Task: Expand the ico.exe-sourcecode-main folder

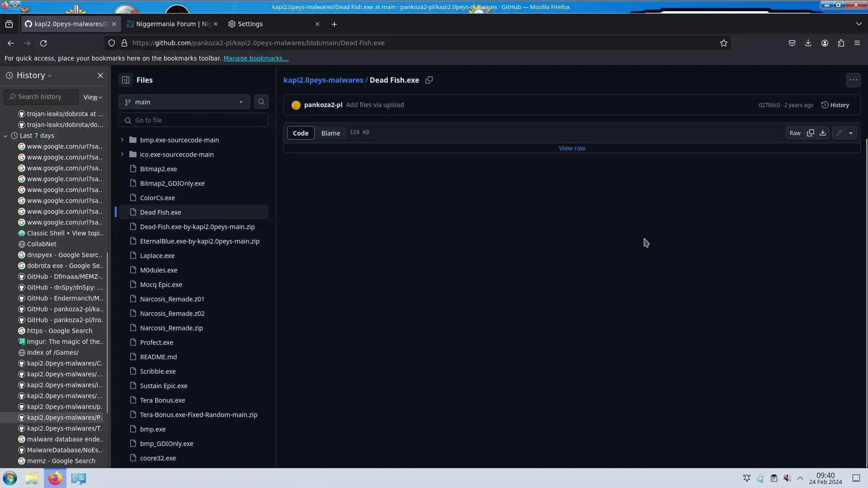Action: pyautogui.click(x=122, y=155)
